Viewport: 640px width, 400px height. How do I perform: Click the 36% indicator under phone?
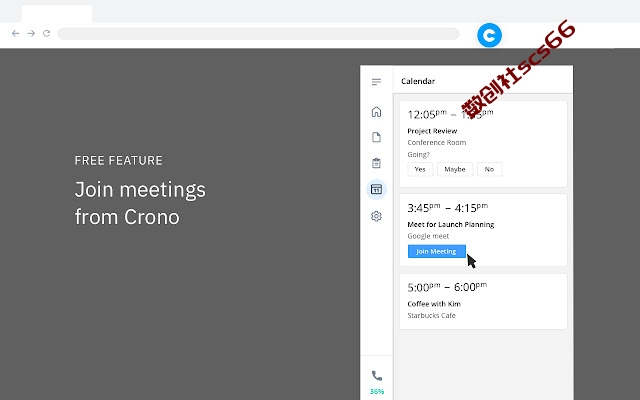point(377,391)
